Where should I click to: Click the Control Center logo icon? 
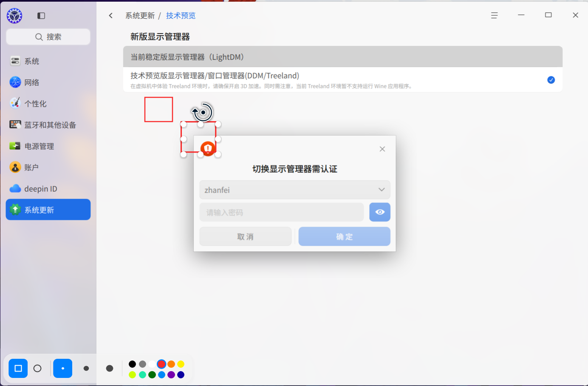click(x=14, y=16)
